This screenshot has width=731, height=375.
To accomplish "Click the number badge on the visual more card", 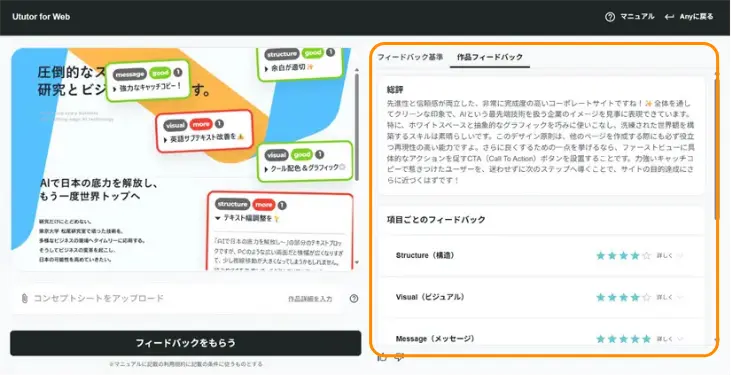I will coord(219,124).
